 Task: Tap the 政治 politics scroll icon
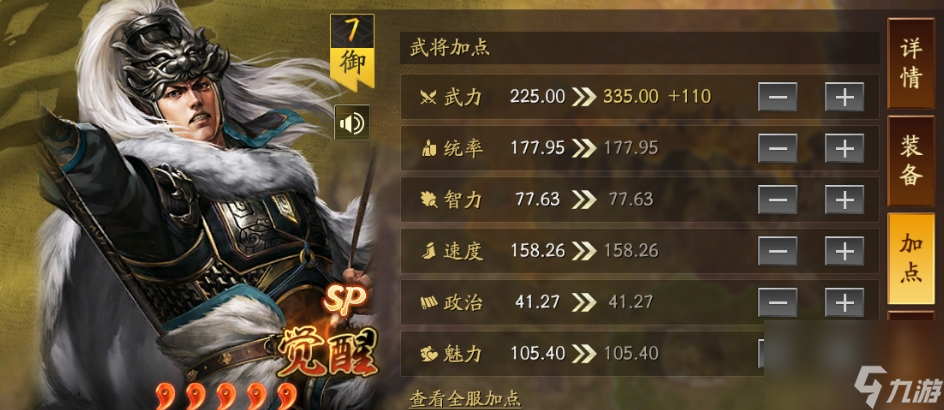pos(428,301)
